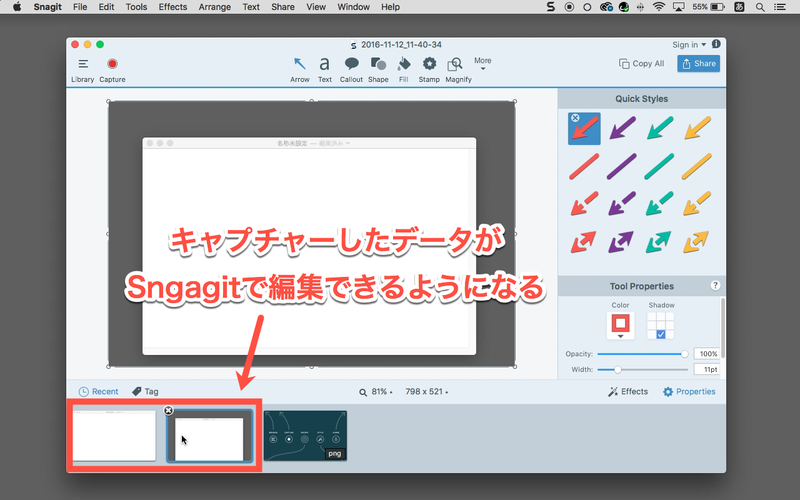Viewport: 800px width, 500px height.
Task: Remove the highlighted capture thumbnail from the tray
Action: coord(168,410)
